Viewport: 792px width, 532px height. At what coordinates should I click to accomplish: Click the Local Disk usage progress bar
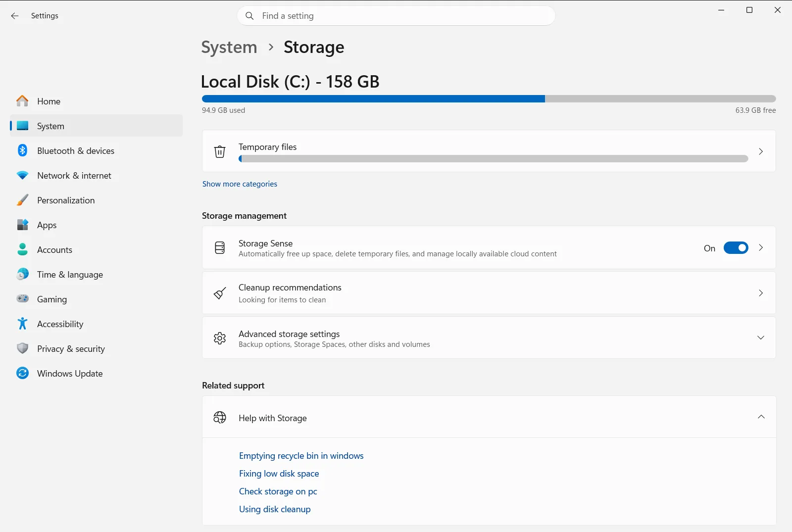[489, 99]
